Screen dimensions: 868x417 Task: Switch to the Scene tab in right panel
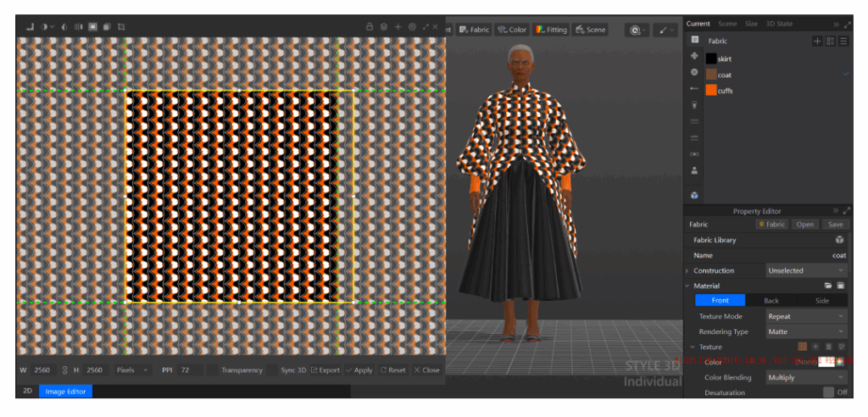[x=727, y=24]
